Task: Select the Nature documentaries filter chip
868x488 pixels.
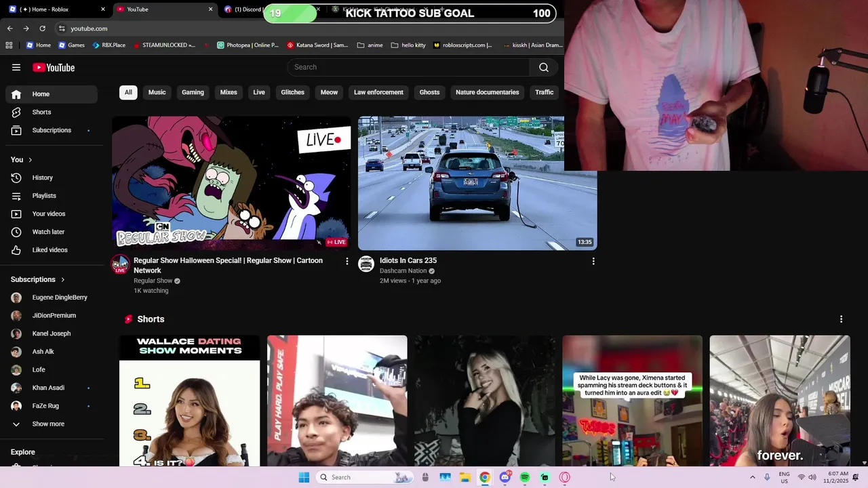Action: tap(487, 92)
